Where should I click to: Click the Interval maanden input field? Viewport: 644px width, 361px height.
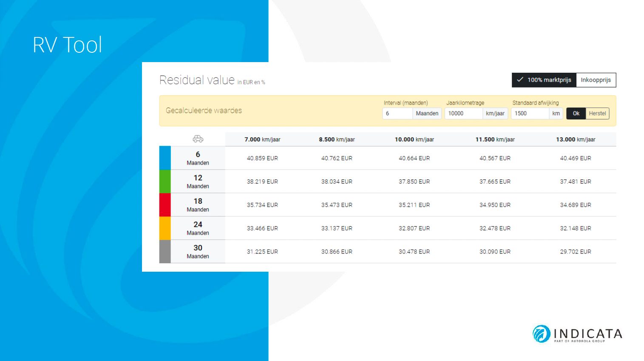(x=397, y=114)
